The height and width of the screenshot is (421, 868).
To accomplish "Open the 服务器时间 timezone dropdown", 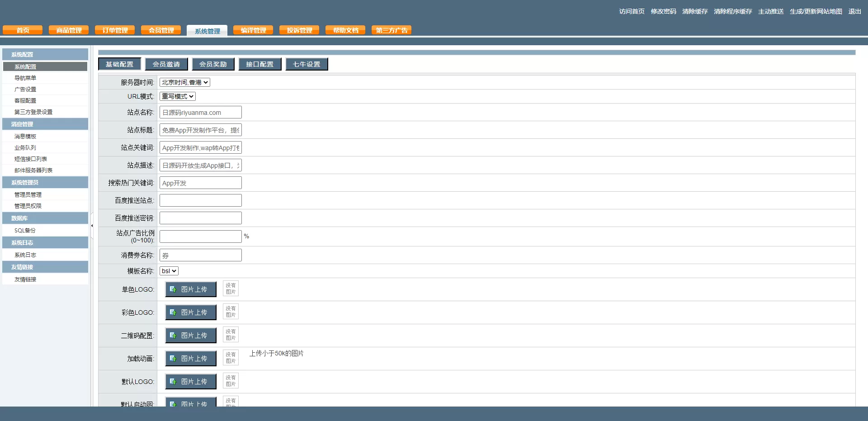I will tap(184, 82).
